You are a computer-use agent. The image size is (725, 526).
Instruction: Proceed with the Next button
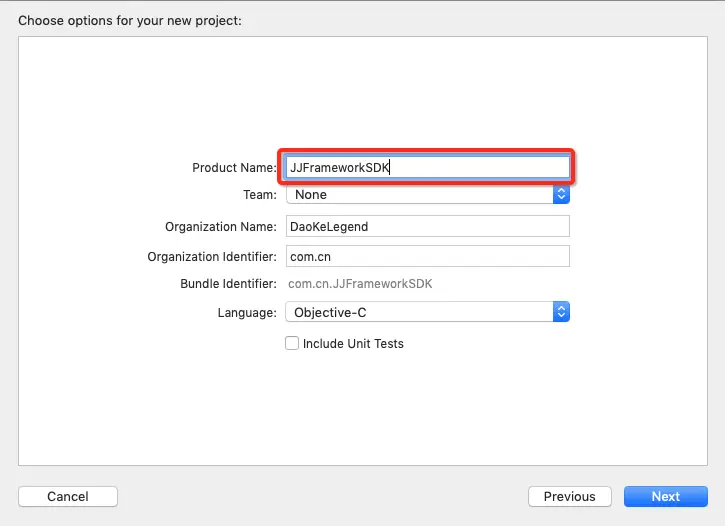665,496
